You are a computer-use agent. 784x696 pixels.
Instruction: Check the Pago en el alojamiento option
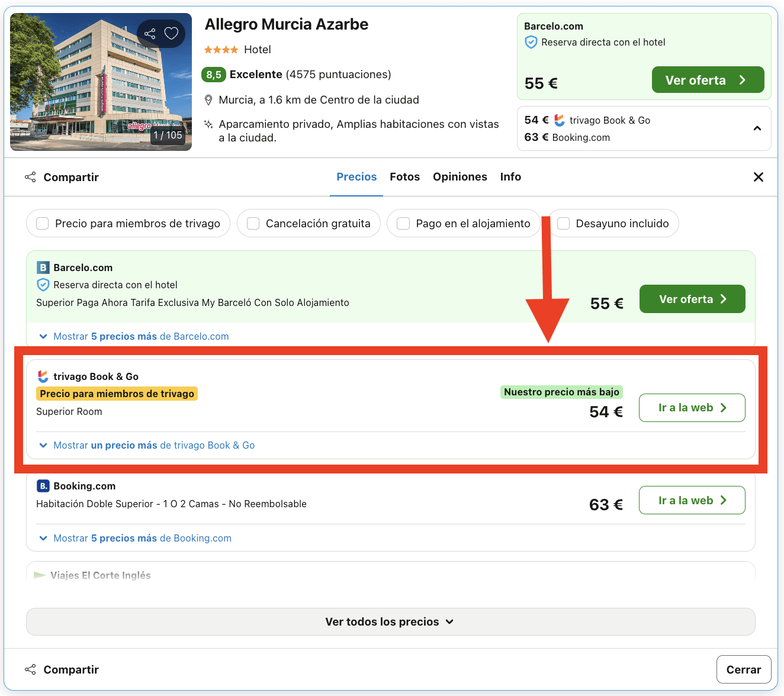click(x=403, y=223)
